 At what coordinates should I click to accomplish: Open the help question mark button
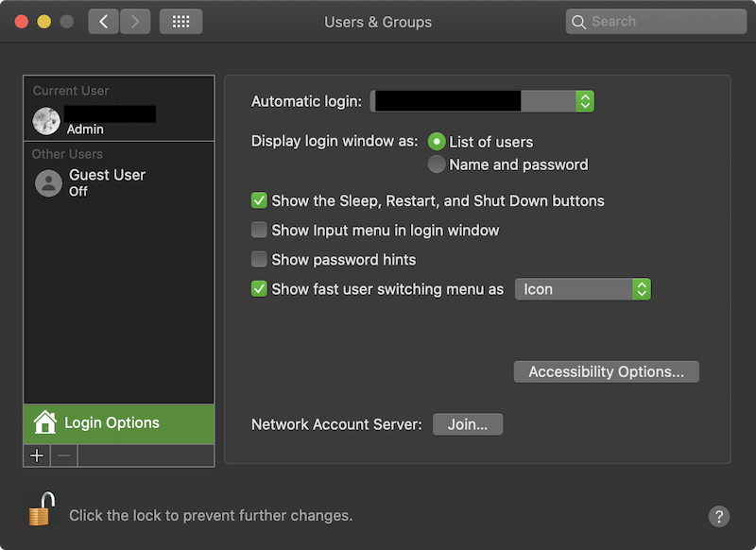[719, 516]
